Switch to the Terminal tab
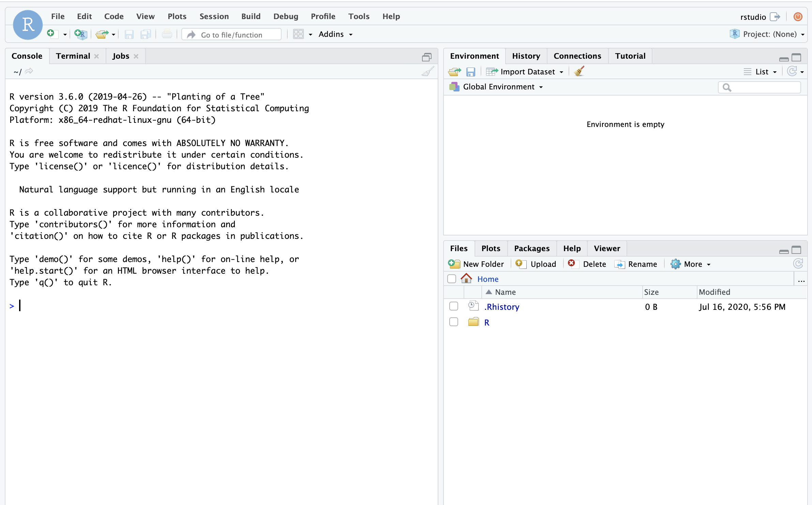Viewport: 812px width, 505px height. click(x=73, y=56)
